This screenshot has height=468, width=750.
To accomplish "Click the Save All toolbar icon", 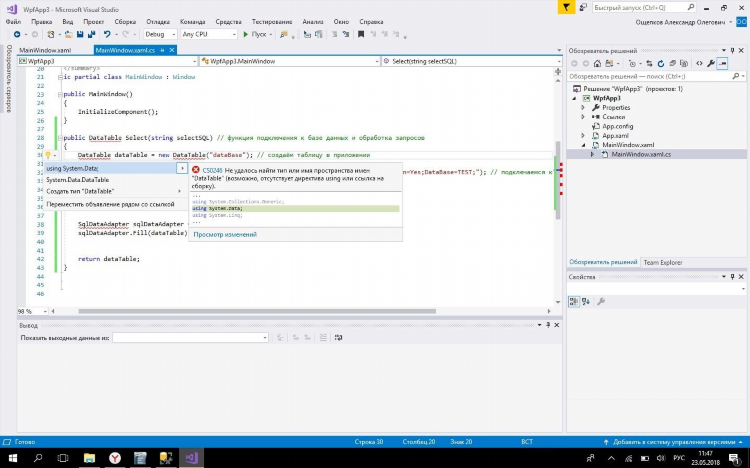I will pyautogui.click(x=91, y=34).
